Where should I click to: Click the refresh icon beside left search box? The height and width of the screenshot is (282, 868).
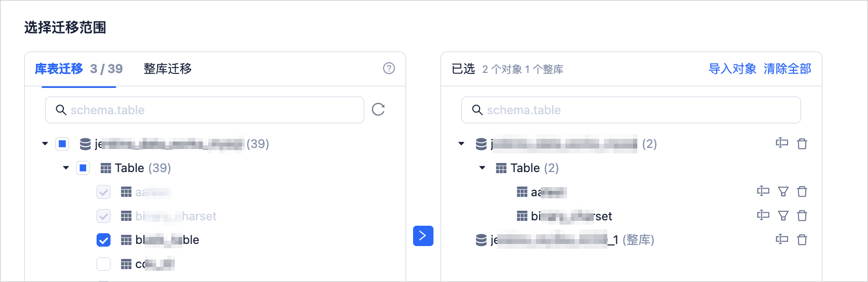coord(378,109)
